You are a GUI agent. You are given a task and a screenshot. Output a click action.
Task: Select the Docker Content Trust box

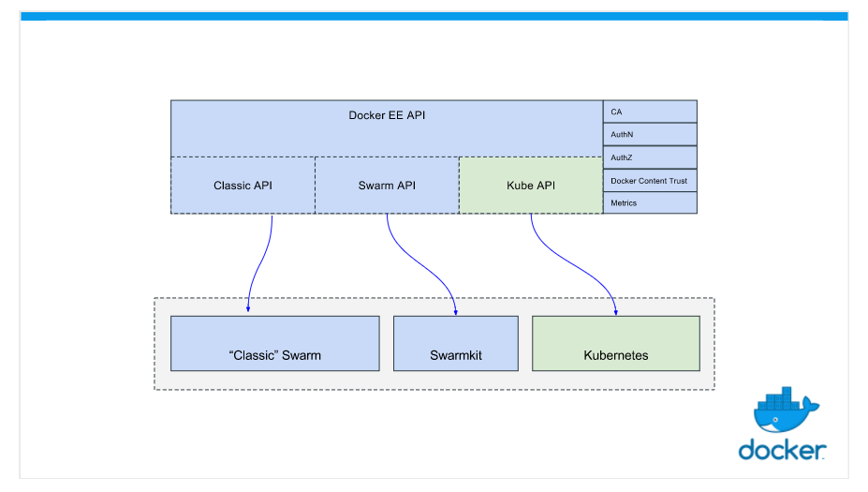coord(650,181)
